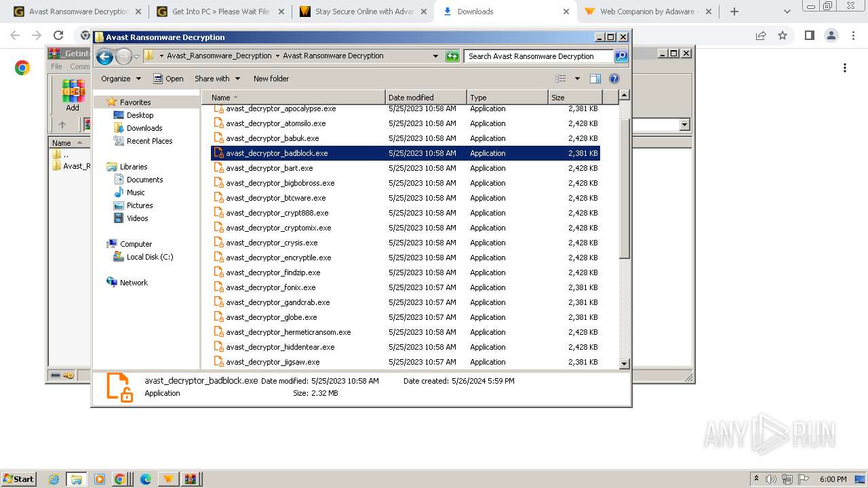The height and width of the screenshot is (488, 868).
Task: Click the file list scroll up arrow
Action: click(x=625, y=96)
